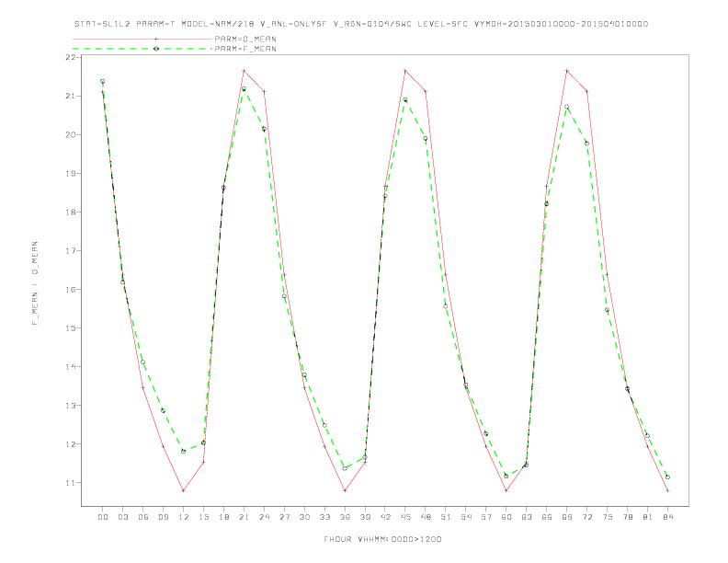Image resolution: width=728 pixels, height=563 pixels.
Task: Click x-axis forecast hour label 06
Action: pyautogui.click(x=143, y=517)
